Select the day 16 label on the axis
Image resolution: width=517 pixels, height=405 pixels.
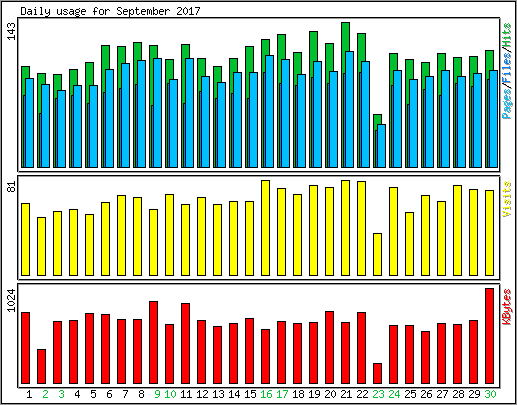(x=266, y=395)
